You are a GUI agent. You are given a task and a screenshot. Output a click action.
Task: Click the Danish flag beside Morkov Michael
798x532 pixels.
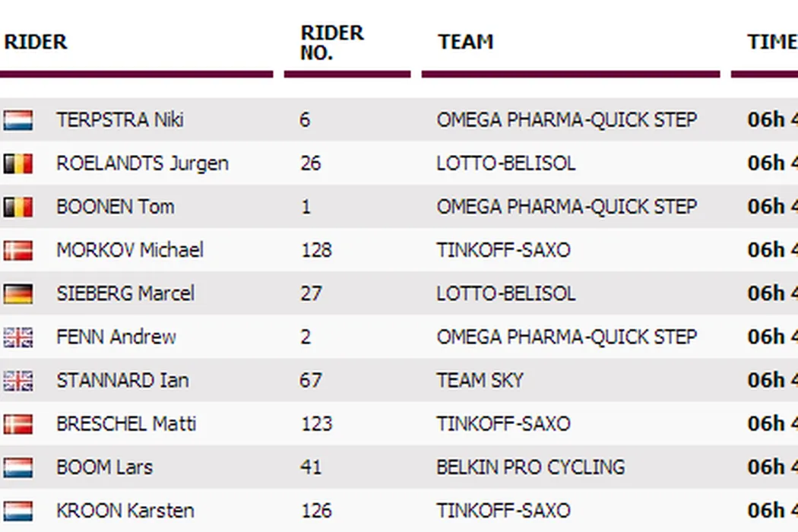17,250
